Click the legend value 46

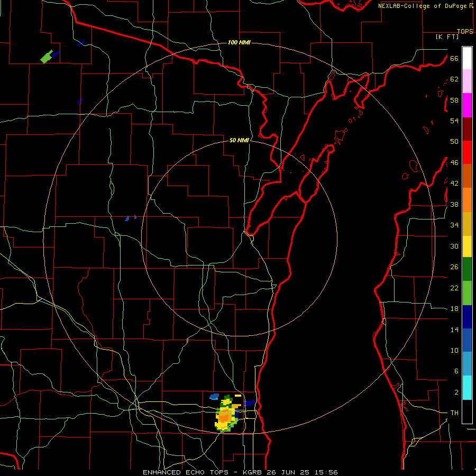point(454,163)
